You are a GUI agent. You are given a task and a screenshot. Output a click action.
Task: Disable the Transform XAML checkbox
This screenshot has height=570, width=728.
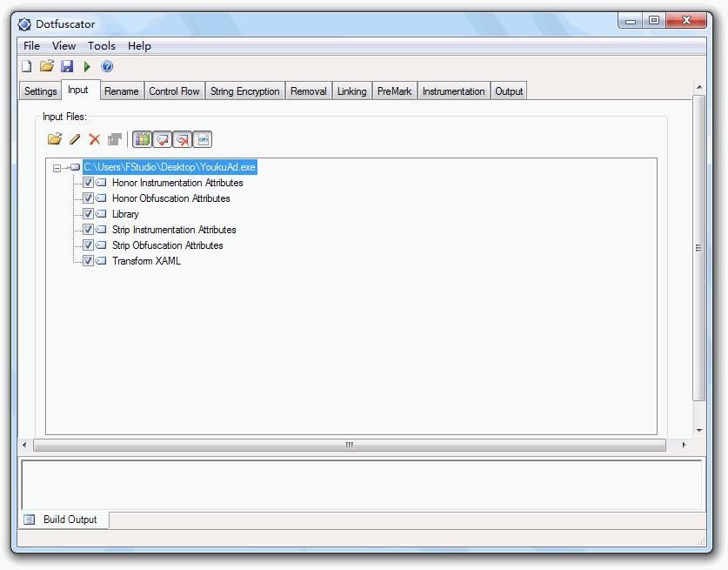(88, 261)
